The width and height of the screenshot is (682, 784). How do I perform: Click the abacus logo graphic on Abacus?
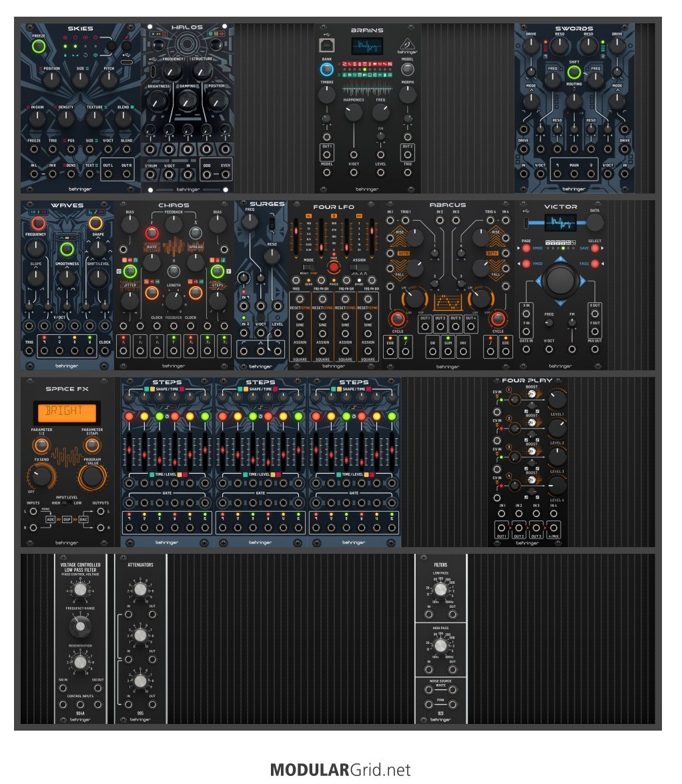[448, 302]
